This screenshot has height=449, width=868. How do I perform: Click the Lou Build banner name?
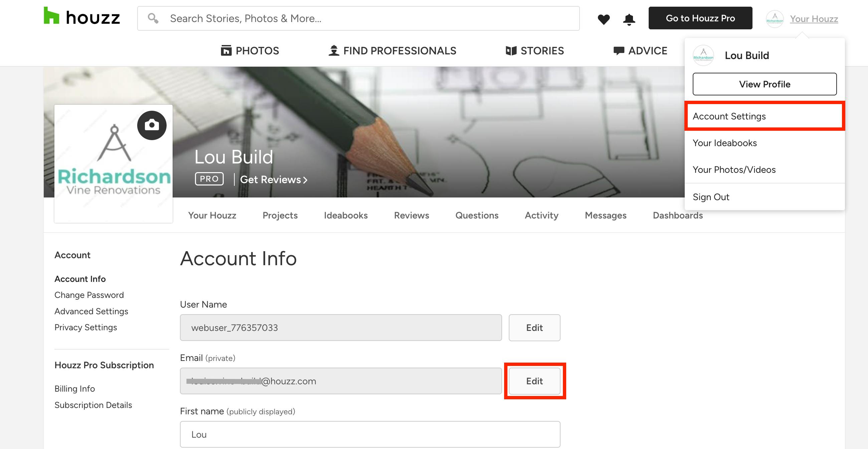234,157
